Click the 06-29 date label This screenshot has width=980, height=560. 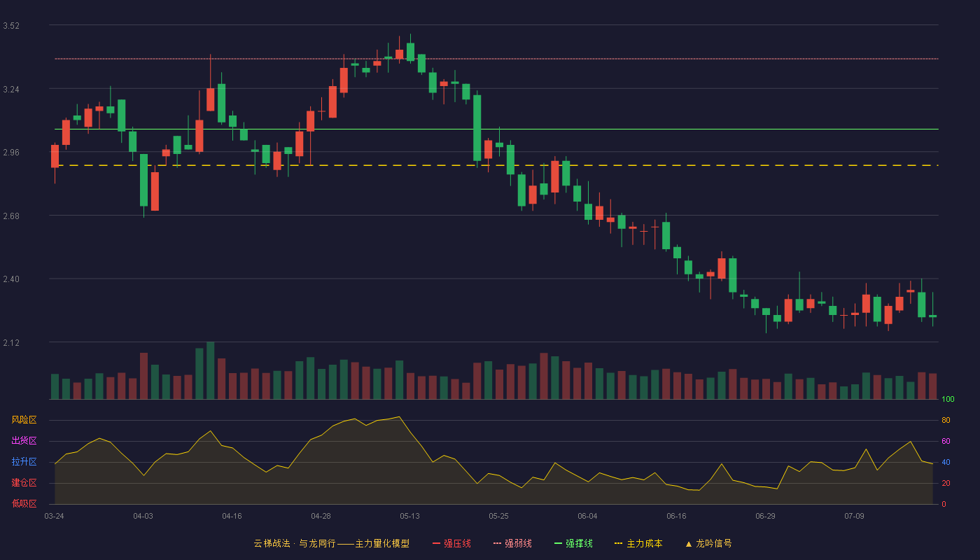[x=765, y=516]
